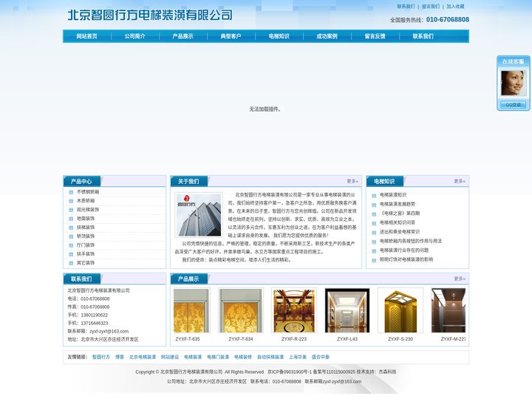Click the ZYXF-T-635 product caption
Image resolution: width=532 pixels, height=399 pixels.
coord(188,339)
